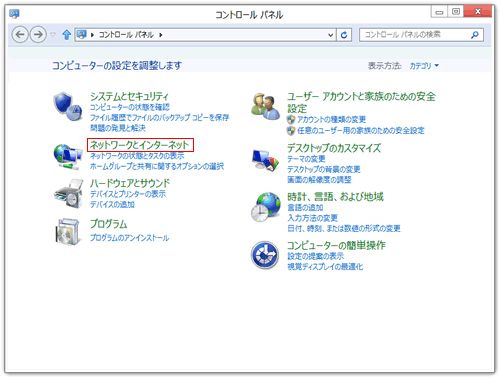Go back with the Back arrow button

coord(20,35)
